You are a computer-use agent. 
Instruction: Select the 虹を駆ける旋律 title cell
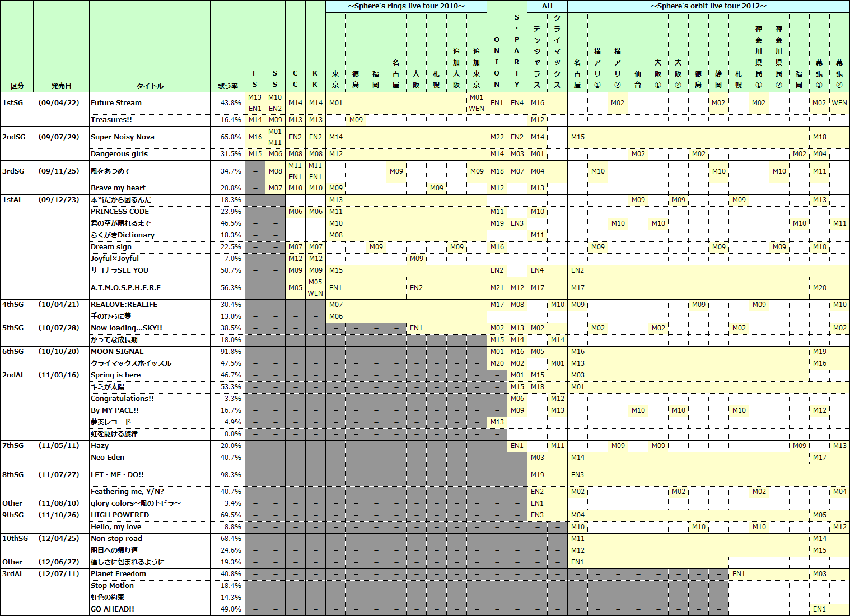coord(150,434)
